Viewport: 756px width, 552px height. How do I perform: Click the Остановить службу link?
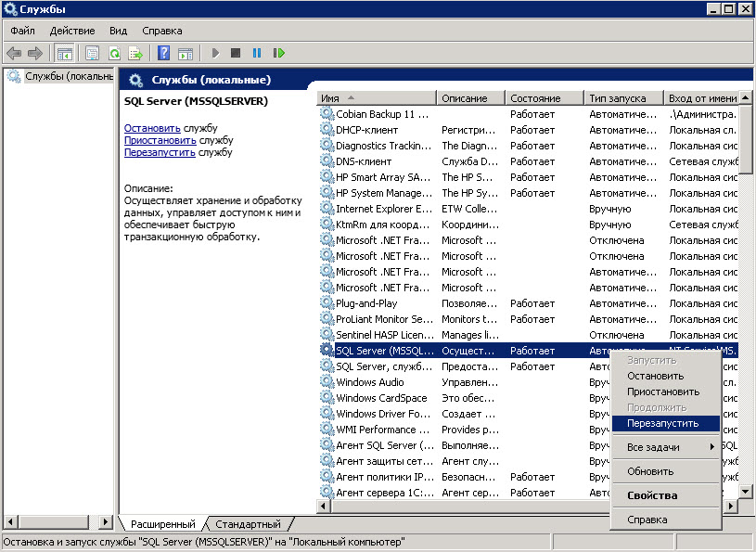(x=152, y=128)
